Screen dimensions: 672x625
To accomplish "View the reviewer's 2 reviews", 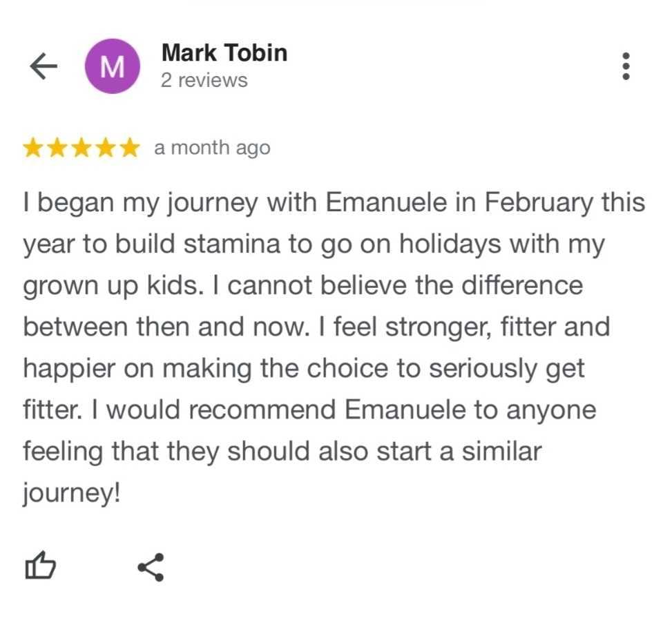I will coord(204,80).
